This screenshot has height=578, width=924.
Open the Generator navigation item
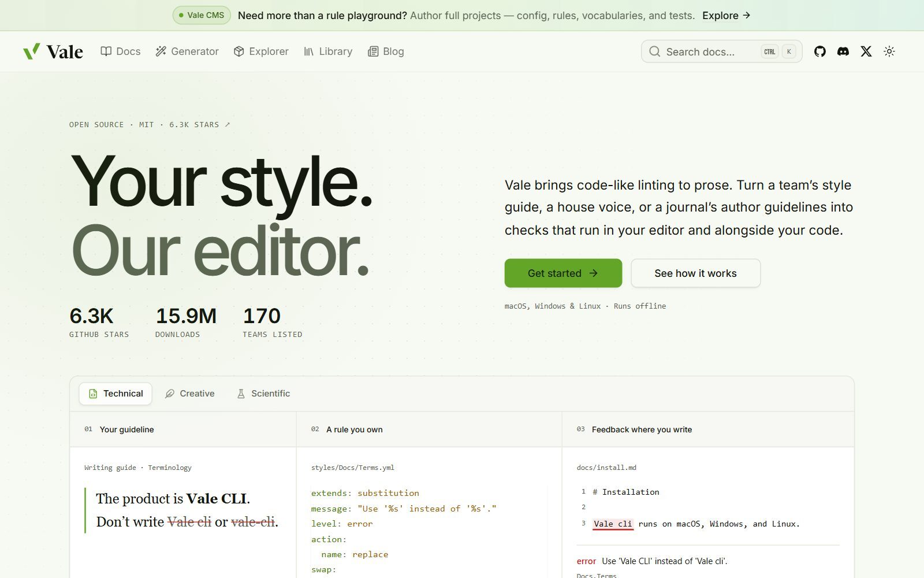point(187,51)
